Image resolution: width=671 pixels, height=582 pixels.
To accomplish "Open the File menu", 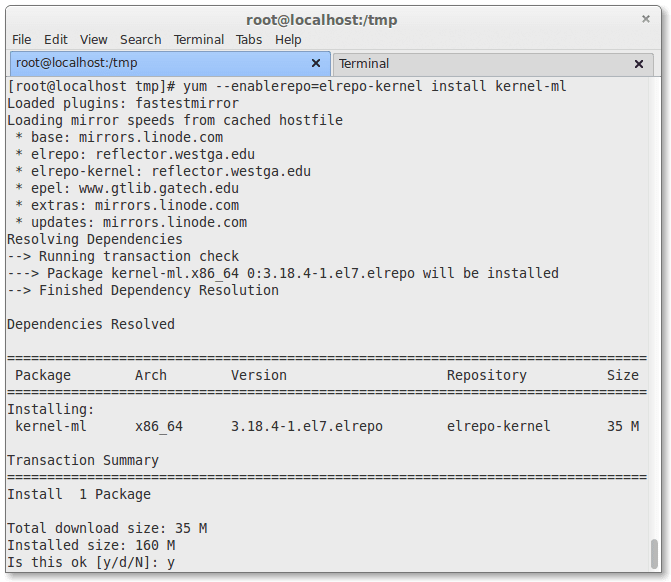I will click(x=21, y=40).
